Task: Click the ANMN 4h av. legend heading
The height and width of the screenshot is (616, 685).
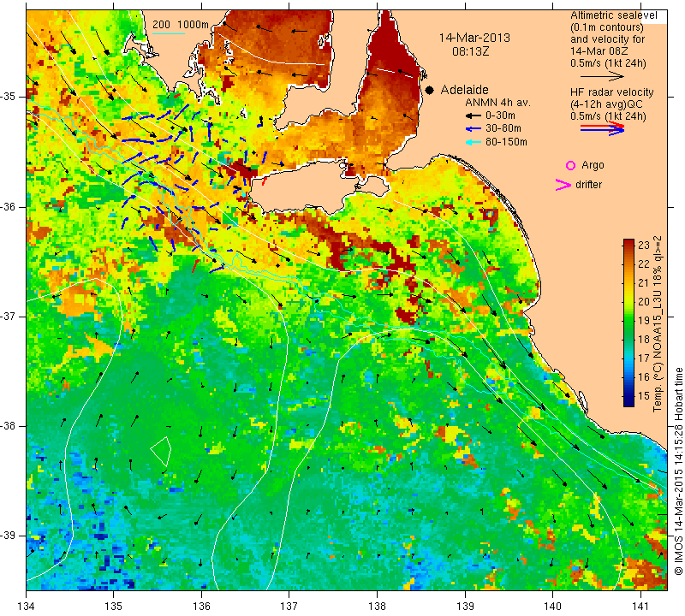Action: [497, 103]
